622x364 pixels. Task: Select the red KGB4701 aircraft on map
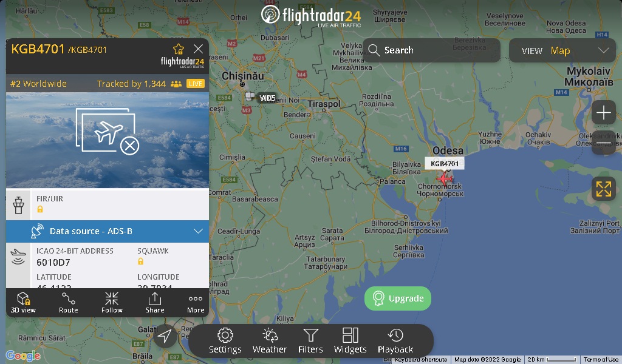445,178
